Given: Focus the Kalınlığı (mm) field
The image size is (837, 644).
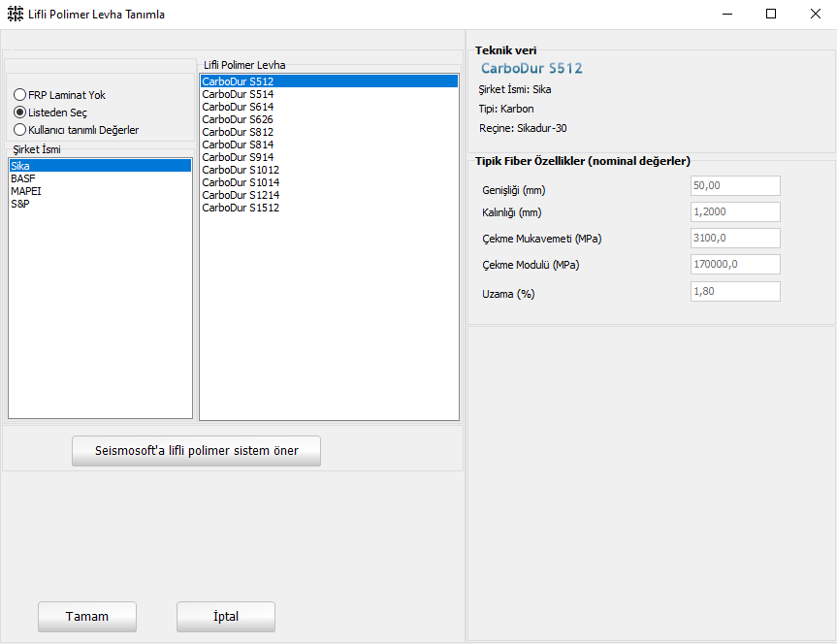Looking at the screenshot, I should pyautogui.click(x=735, y=212).
